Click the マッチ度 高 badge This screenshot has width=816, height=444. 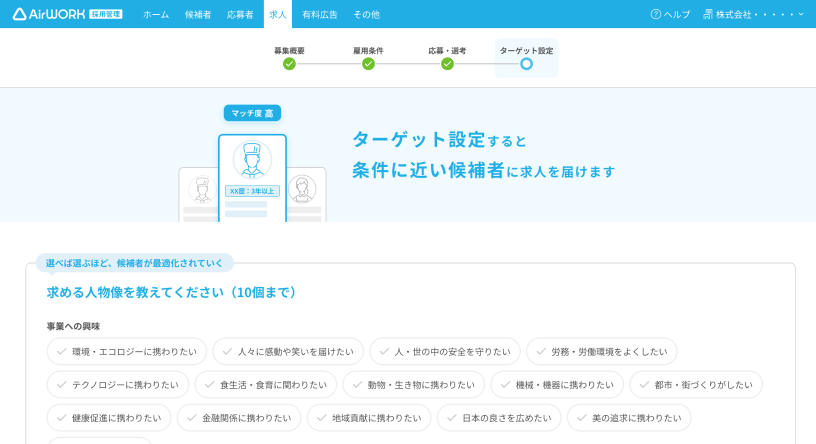pos(252,113)
